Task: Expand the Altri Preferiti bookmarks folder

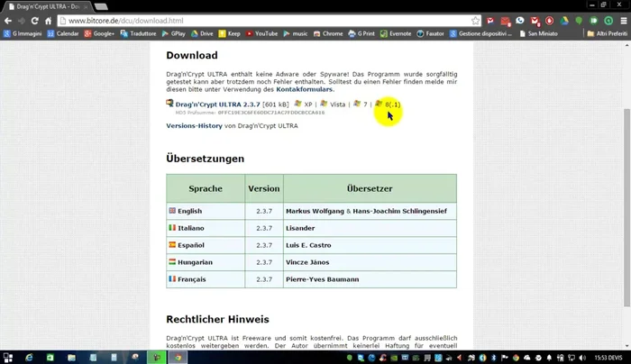Action: click(608, 33)
